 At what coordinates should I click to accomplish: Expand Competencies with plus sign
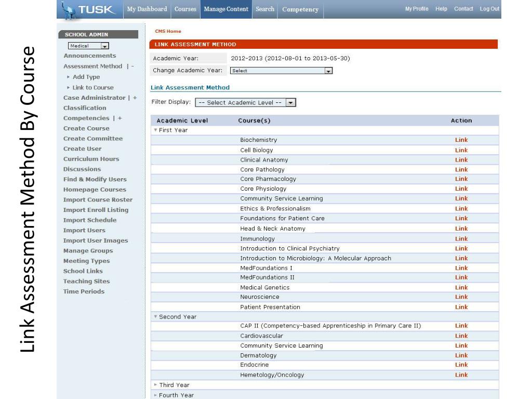[120, 118]
